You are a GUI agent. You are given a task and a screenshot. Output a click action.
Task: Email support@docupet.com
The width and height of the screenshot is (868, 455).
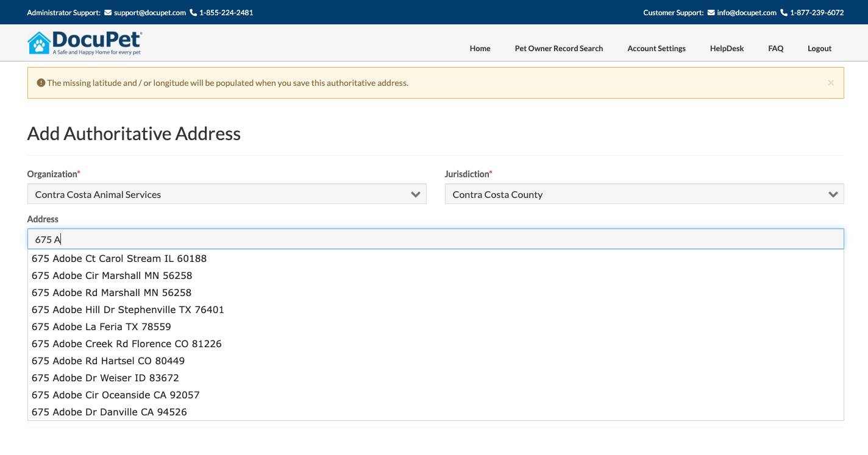[x=149, y=13]
